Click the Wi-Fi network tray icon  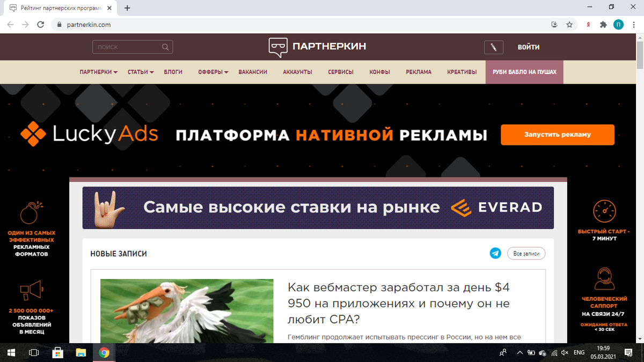[554, 352]
